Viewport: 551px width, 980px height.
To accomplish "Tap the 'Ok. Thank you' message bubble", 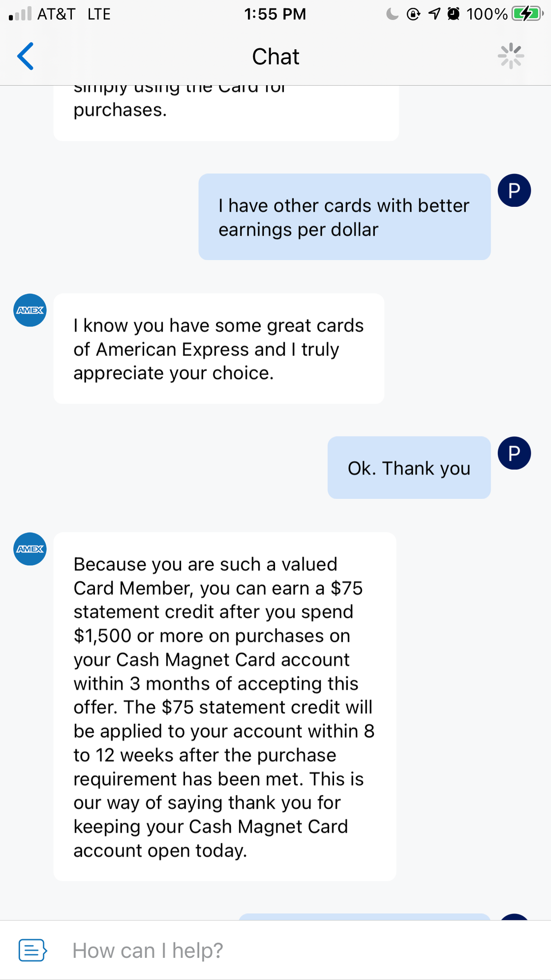I will (409, 468).
